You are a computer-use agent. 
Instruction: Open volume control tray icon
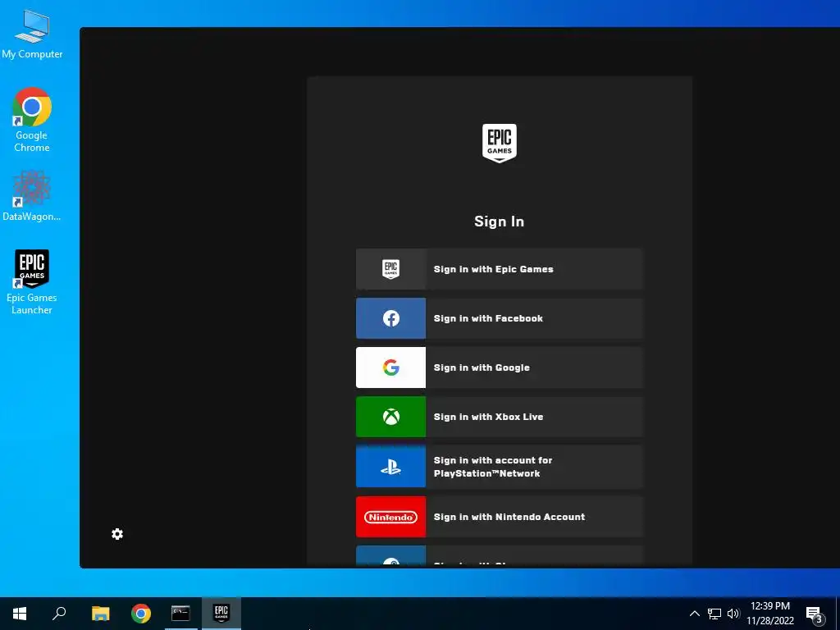coord(733,614)
